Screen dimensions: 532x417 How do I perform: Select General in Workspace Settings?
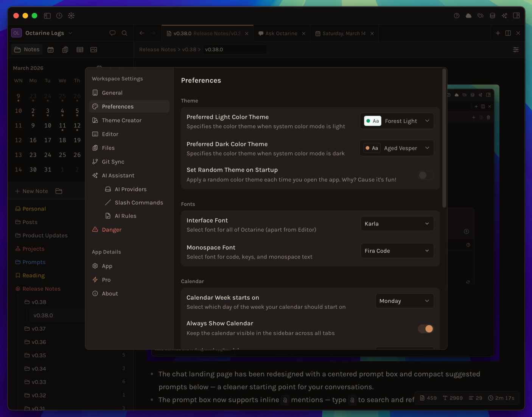129,93
